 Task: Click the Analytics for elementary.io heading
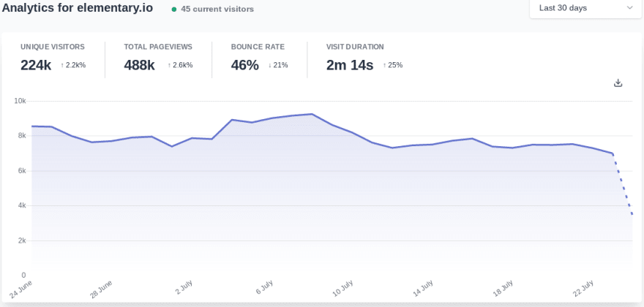[78, 8]
